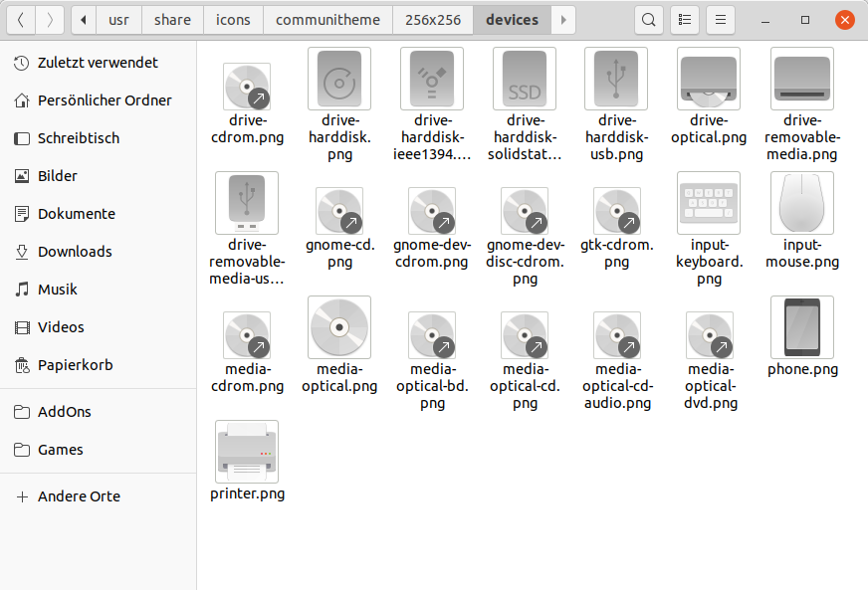
Task: Select input-mouse.png file icon
Action: pos(802,203)
